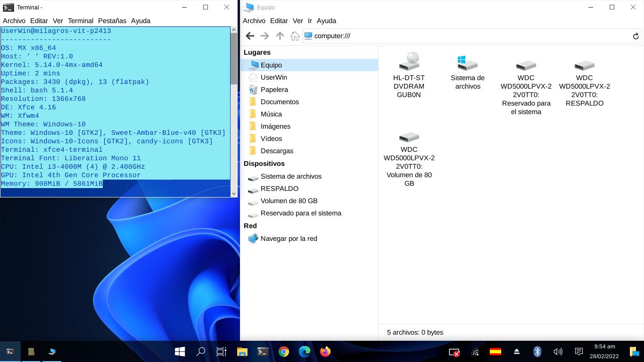644x362 pixels.
Task: Click the computer:/// address bar
Action: click(467, 36)
